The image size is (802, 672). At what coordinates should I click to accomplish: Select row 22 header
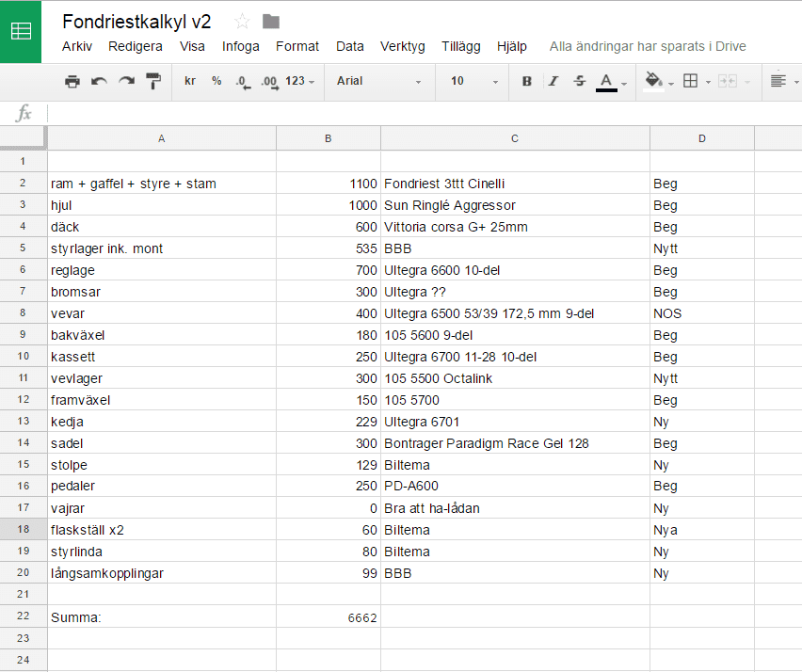[x=23, y=616]
